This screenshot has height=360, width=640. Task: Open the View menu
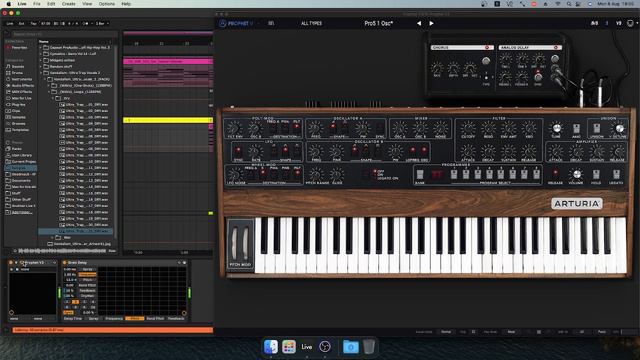coord(87,4)
